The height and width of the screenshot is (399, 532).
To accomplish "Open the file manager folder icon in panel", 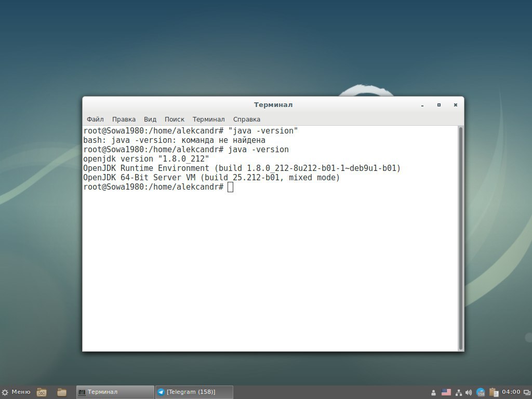I will 62,392.
